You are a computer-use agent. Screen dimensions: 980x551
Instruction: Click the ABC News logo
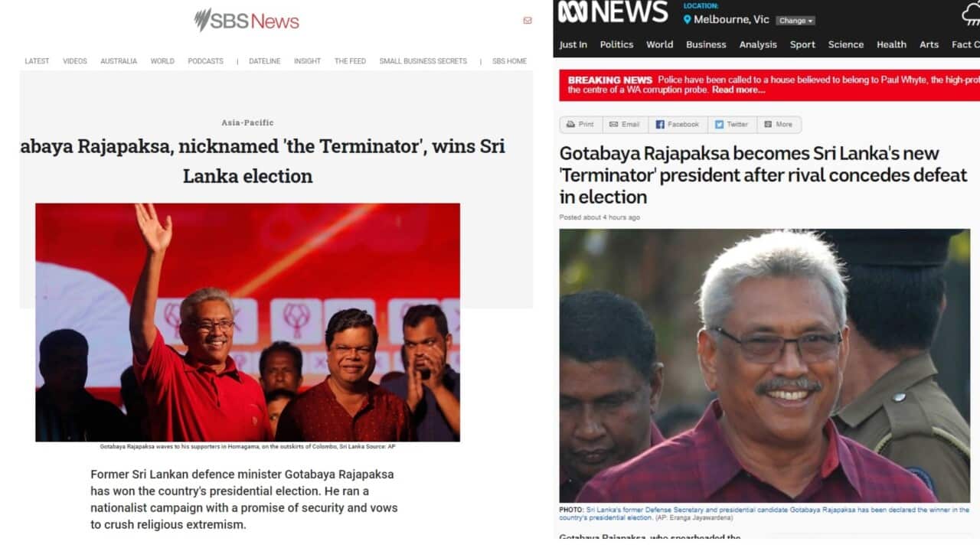612,12
